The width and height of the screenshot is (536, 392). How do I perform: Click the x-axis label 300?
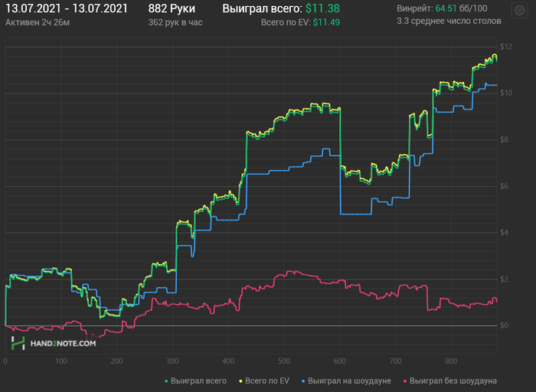pyautogui.click(x=172, y=361)
